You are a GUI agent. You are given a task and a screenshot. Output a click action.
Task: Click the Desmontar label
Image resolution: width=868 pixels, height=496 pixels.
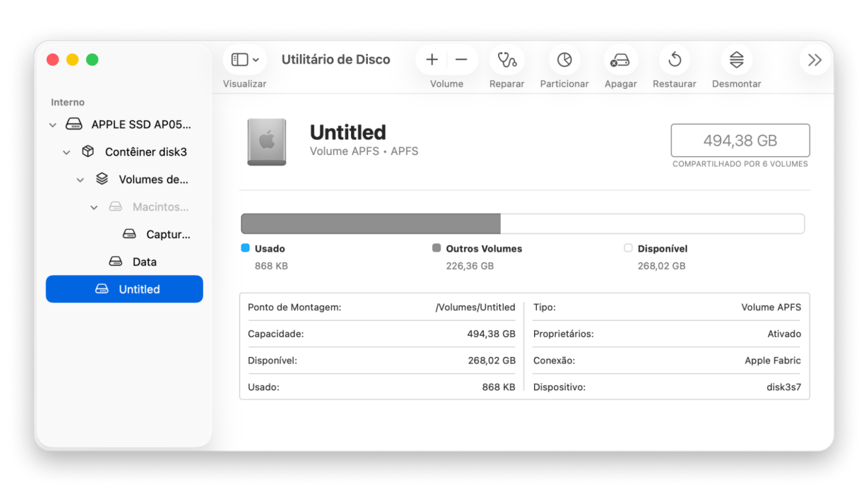pyautogui.click(x=737, y=84)
